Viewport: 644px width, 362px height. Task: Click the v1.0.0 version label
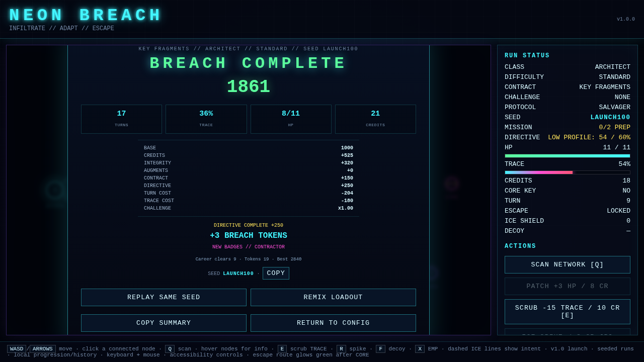[x=626, y=19]
